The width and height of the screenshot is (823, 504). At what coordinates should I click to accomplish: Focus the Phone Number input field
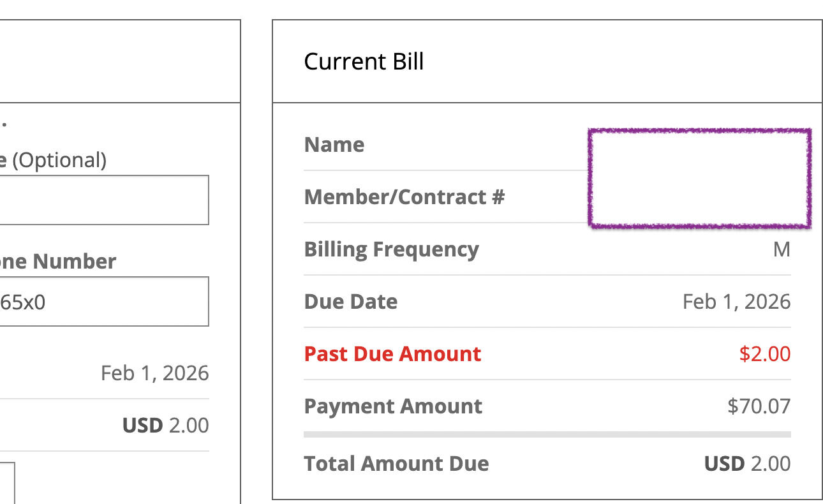click(x=102, y=301)
